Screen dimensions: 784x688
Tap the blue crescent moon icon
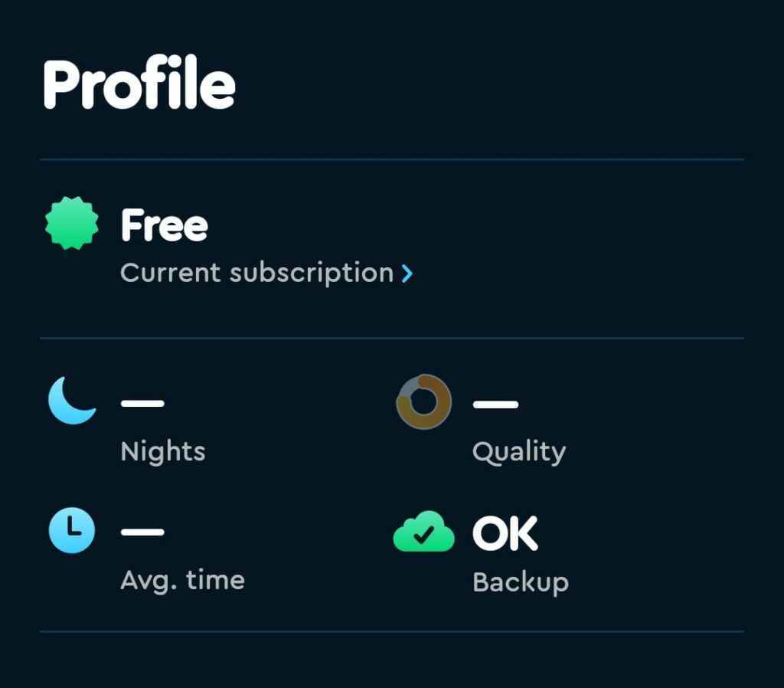pyautogui.click(x=71, y=401)
